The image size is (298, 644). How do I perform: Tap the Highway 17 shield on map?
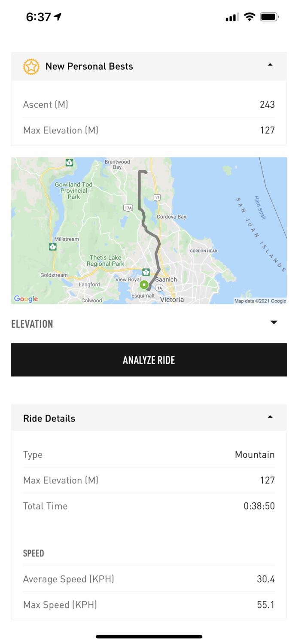[157, 198]
